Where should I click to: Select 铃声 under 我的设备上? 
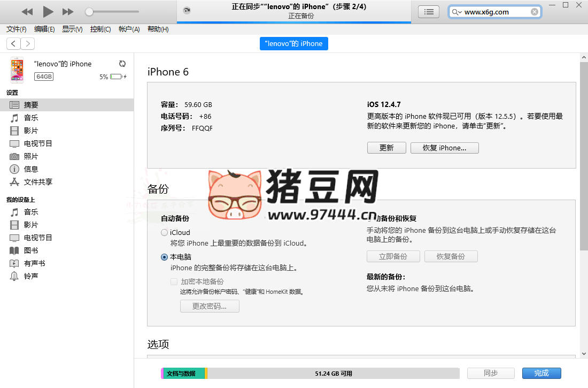click(31, 276)
